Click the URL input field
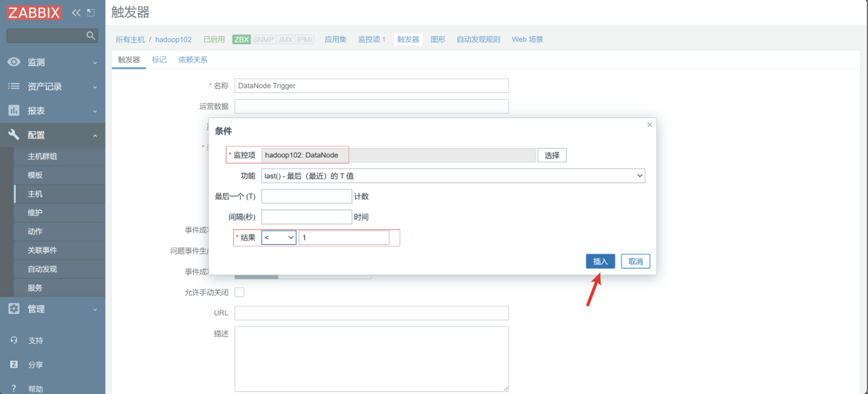This screenshot has height=394, width=868. (x=371, y=313)
